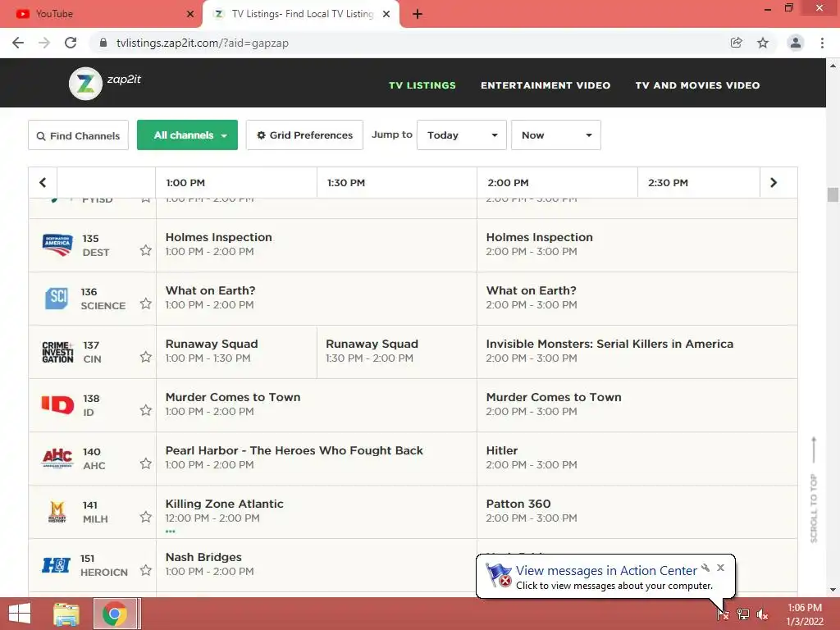
Task: Open Nash Bridges 1:00 PM listing
Action: 317,564
